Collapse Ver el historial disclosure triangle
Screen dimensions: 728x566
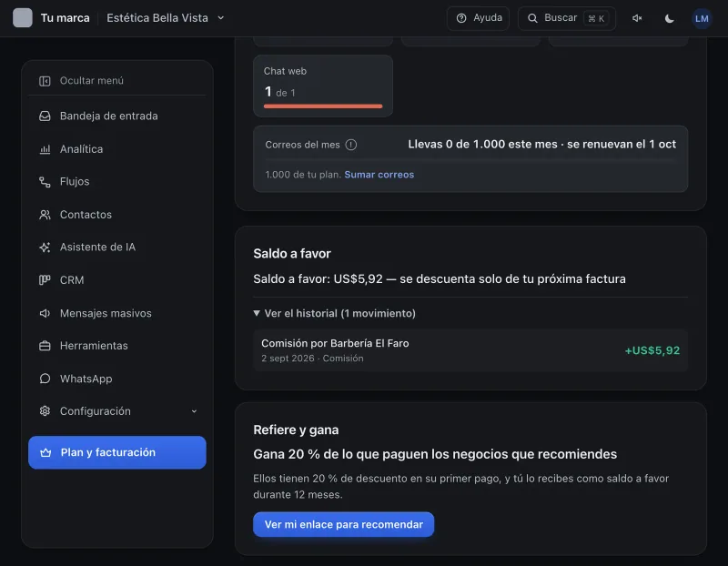click(257, 313)
